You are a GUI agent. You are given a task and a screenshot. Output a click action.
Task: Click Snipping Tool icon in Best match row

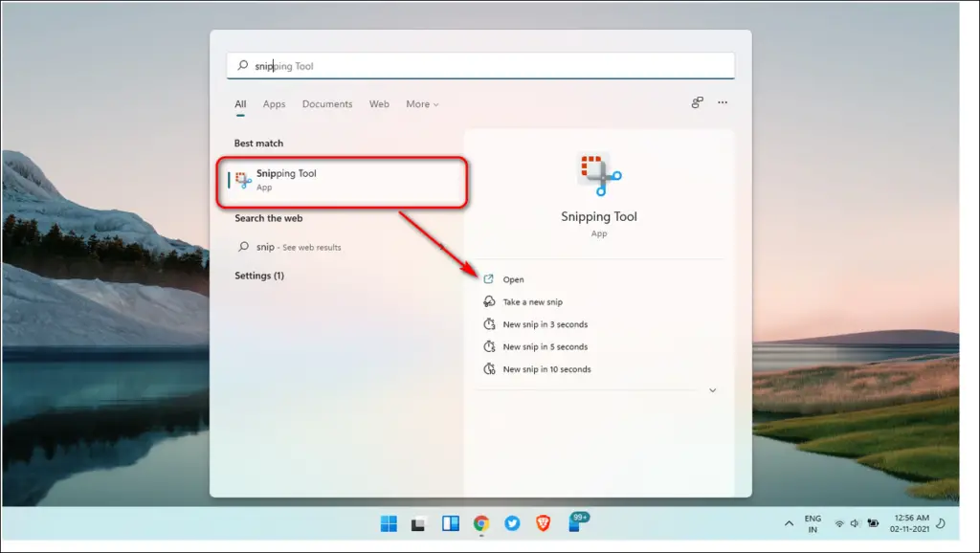[243, 180]
